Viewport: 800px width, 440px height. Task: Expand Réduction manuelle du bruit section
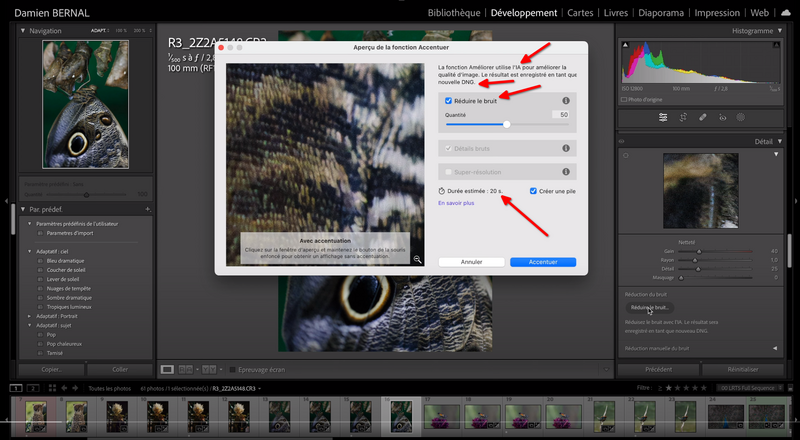tap(775, 348)
